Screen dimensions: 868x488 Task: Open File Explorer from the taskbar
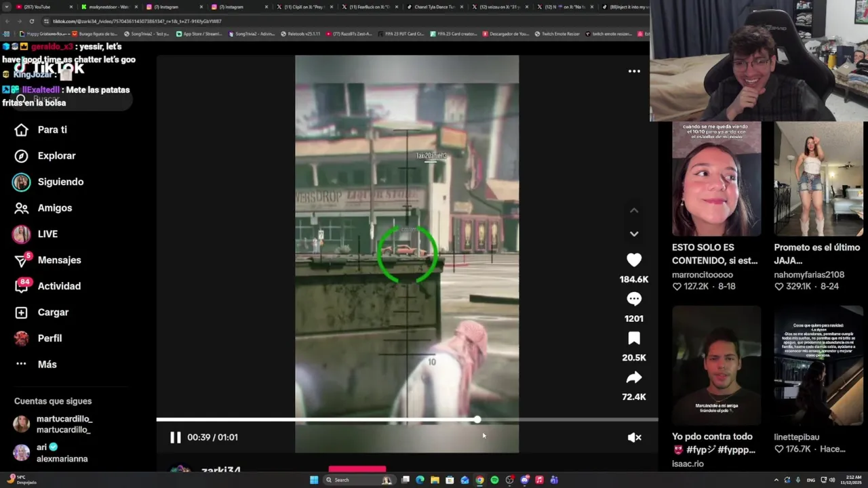pyautogui.click(x=435, y=480)
